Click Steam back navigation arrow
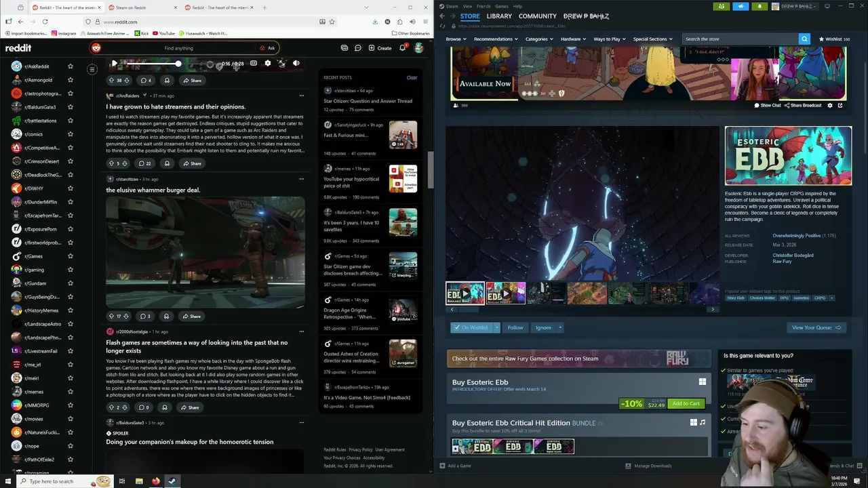The image size is (868, 488). 442,16
